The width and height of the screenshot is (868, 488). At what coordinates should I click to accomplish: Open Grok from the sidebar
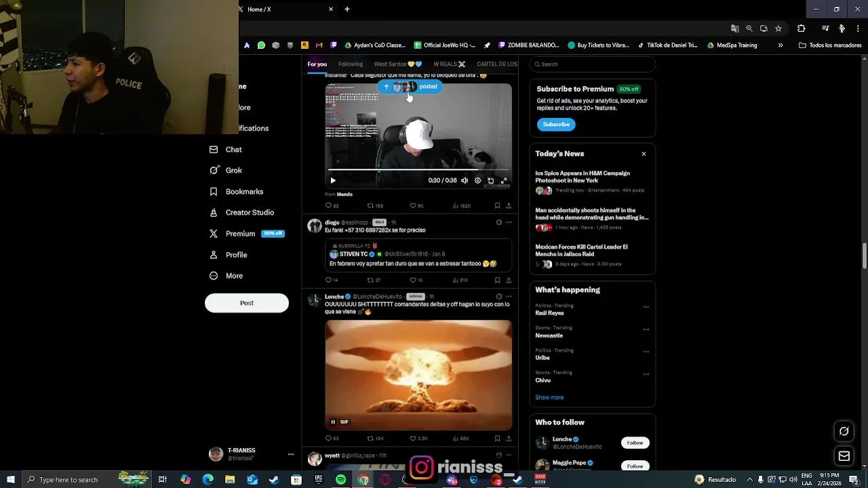[226, 170]
